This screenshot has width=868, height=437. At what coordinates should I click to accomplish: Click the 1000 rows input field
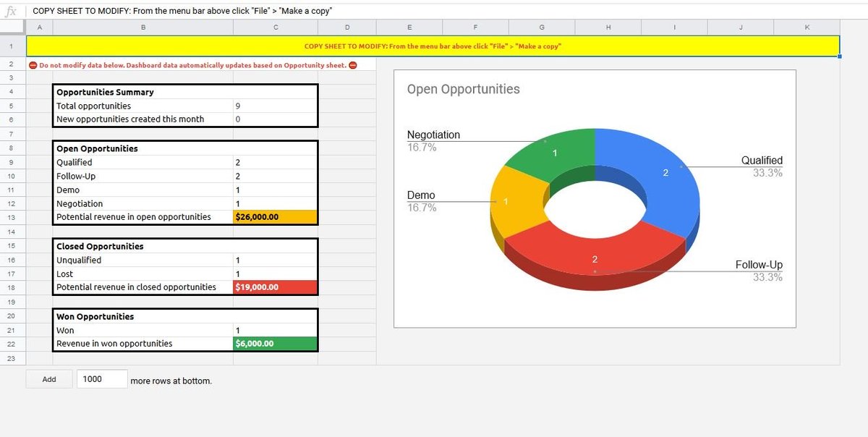click(102, 379)
